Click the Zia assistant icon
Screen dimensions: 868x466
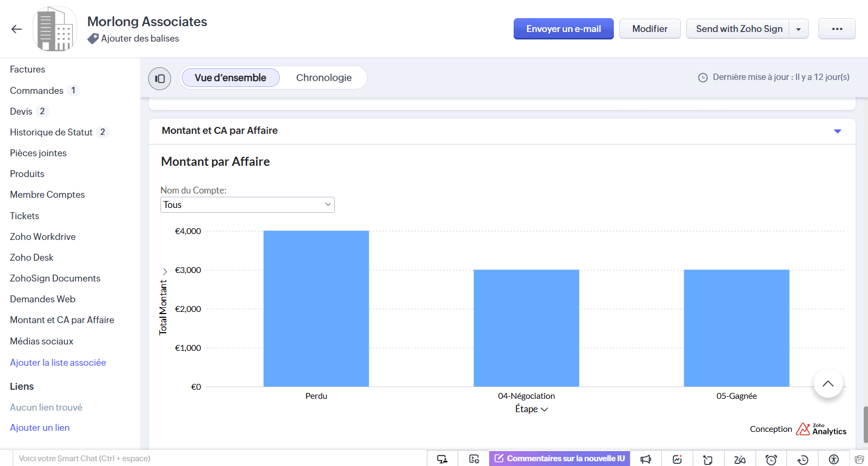point(740,459)
